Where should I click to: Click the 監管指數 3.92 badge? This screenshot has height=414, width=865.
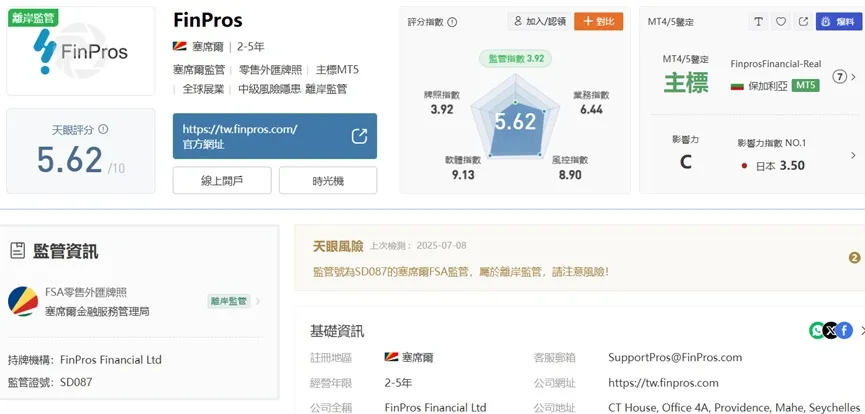[515, 58]
